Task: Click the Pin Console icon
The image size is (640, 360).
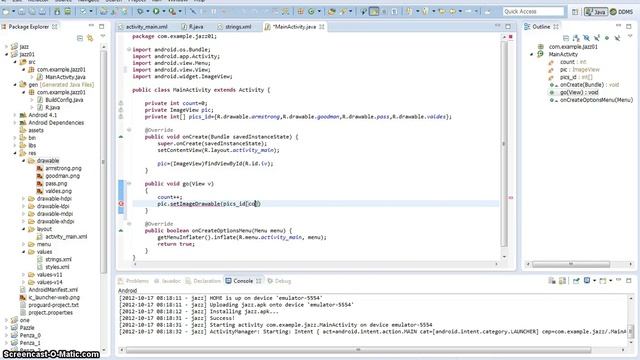Action: click(576, 281)
